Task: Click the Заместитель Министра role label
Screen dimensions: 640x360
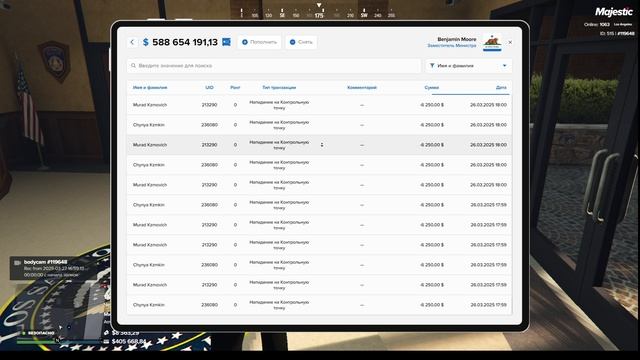Action: coord(452,46)
